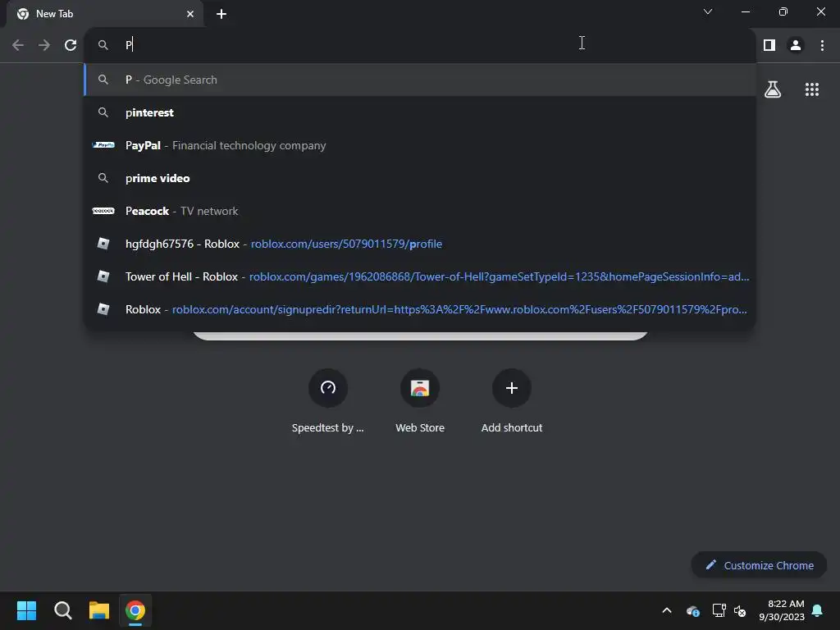Select 'P - Google Search' suggestion
Image resolution: width=840 pixels, height=630 pixels.
click(x=420, y=80)
